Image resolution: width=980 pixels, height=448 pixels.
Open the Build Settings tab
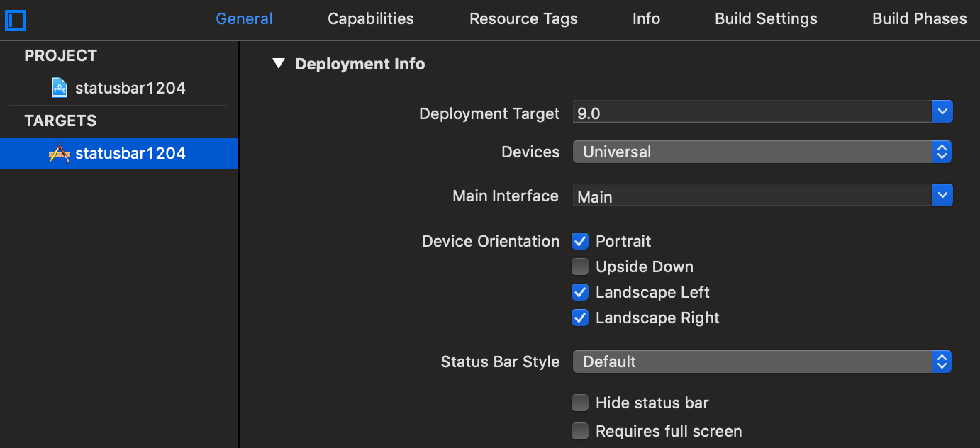pos(766,19)
